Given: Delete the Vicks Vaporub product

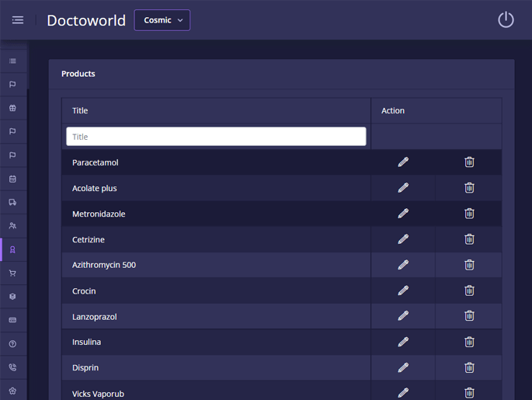Looking at the screenshot, I should [x=469, y=393].
